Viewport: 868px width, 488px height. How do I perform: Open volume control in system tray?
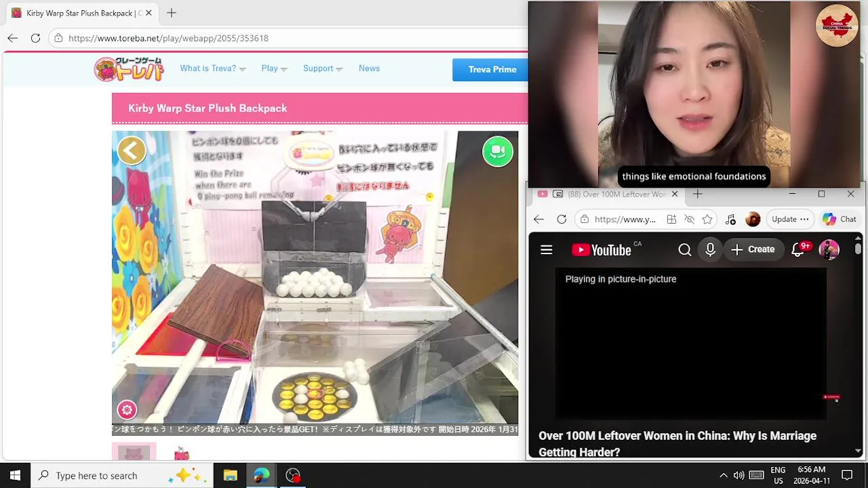point(738,475)
